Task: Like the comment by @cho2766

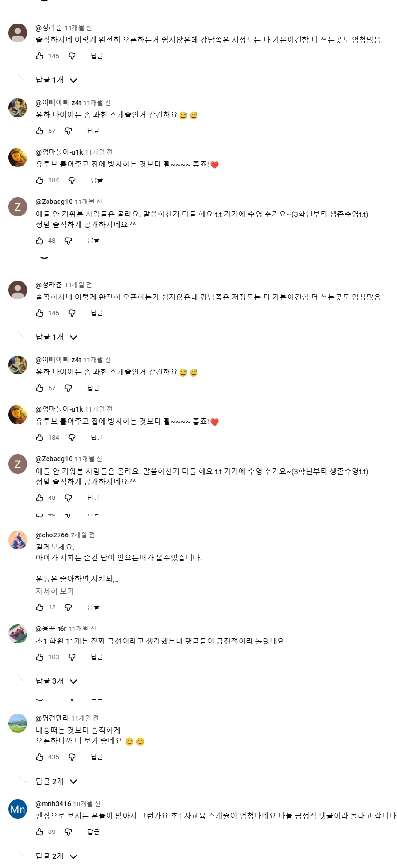Action: pyautogui.click(x=40, y=607)
